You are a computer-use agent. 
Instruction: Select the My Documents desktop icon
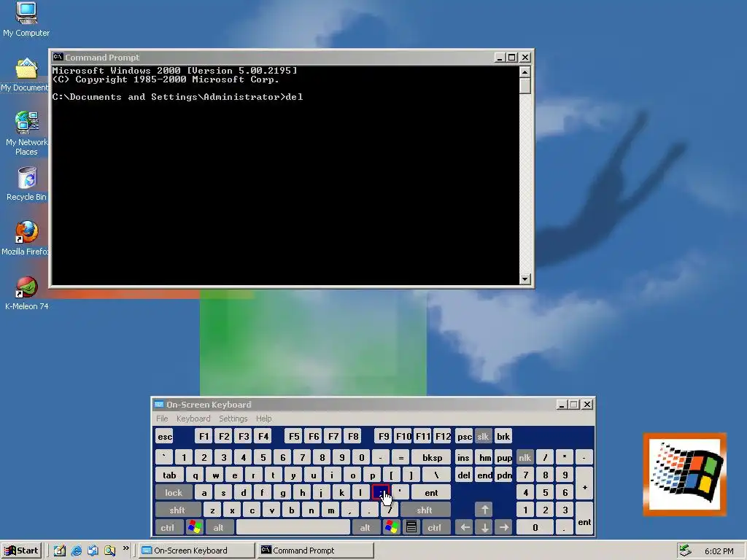25,75
